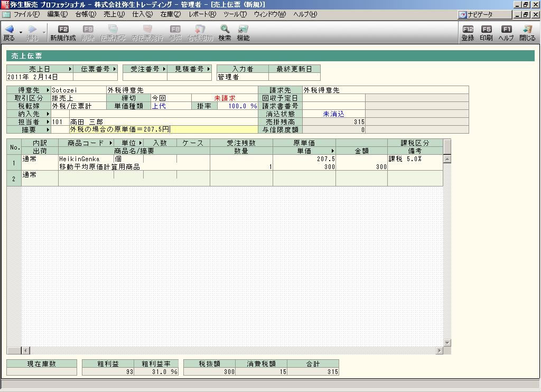
Task: Expand the 摘要 lookup arrow
Action: pyautogui.click(x=48, y=130)
